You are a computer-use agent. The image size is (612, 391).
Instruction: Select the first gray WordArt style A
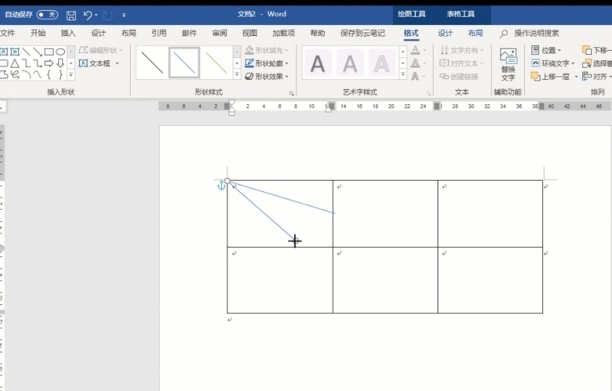coord(318,64)
